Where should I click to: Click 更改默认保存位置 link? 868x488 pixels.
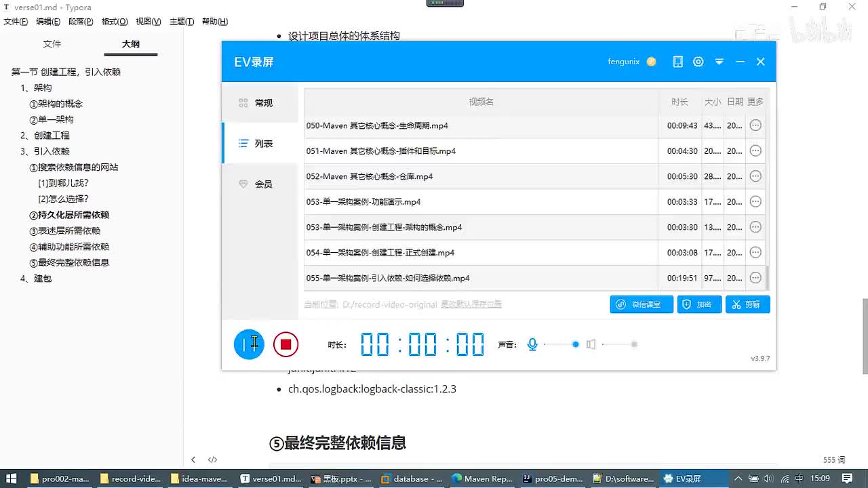click(471, 304)
